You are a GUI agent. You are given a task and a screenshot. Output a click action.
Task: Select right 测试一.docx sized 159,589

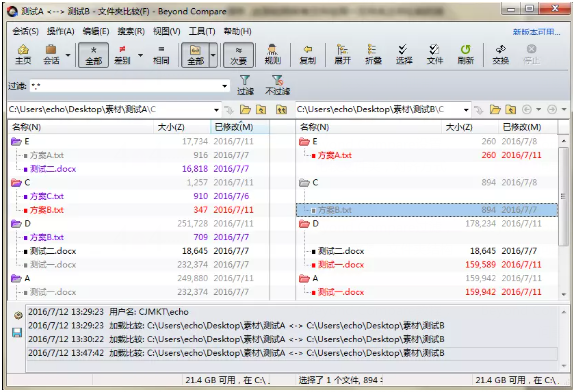pyautogui.click(x=341, y=264)
